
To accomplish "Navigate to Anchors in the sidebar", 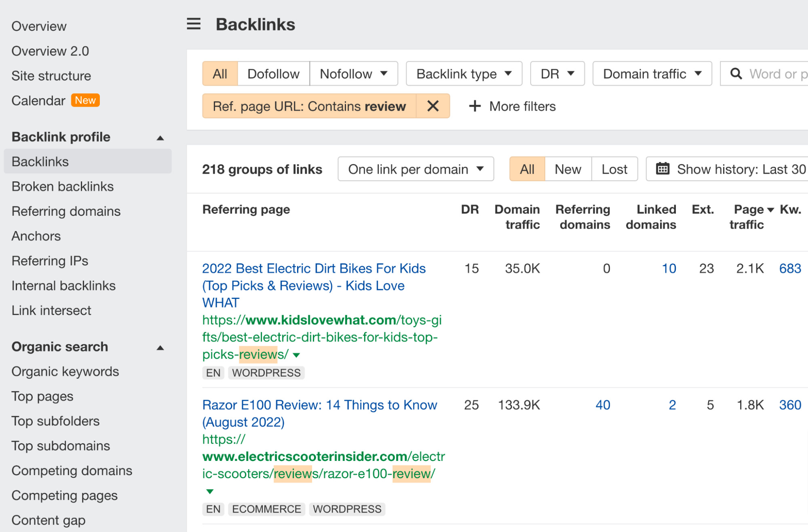I will click(36, 236).
